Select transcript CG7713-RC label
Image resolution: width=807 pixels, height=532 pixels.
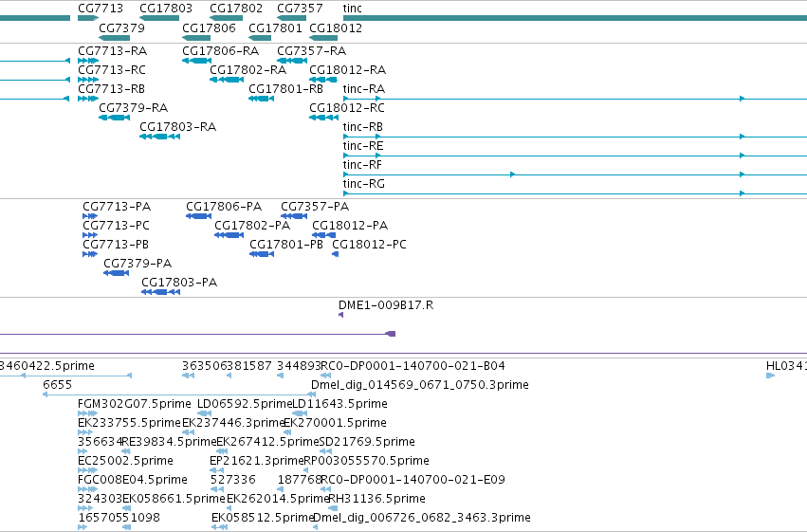[112, 70]
